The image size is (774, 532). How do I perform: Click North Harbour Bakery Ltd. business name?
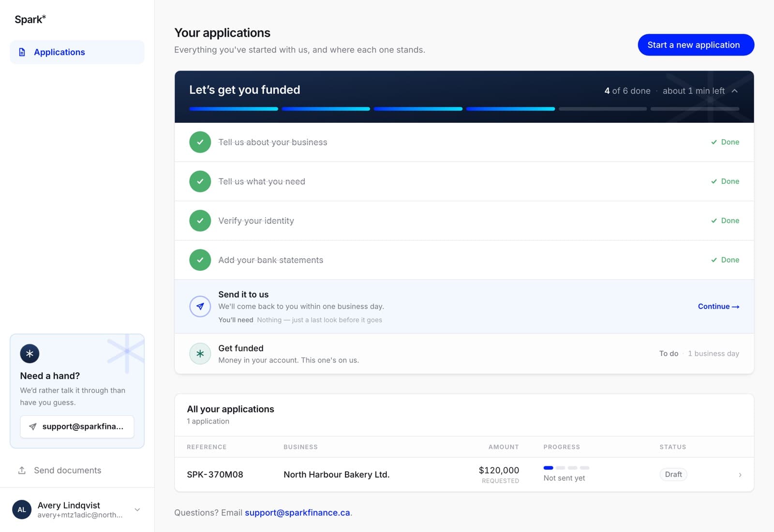[336, 474]
